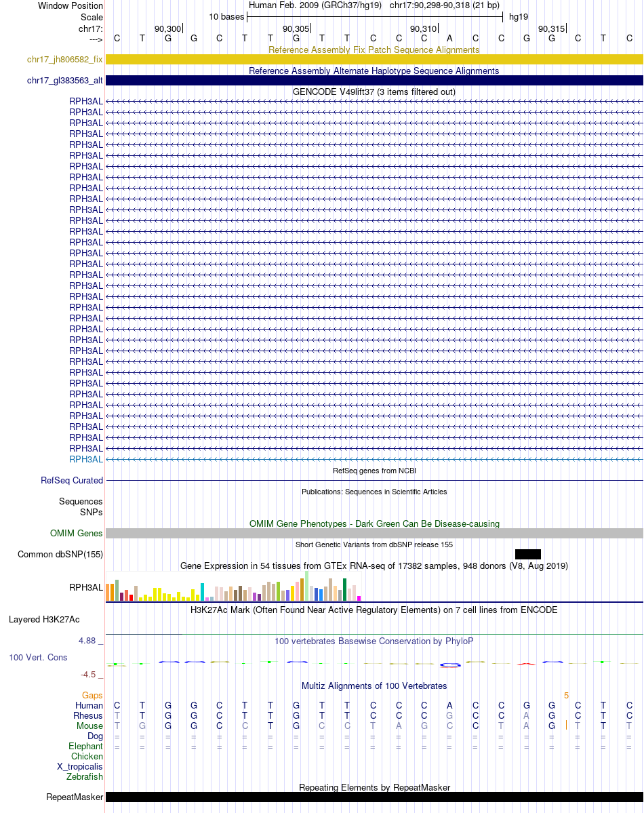Image resolution: width=644 pixels, height=813 pixels.
Task: Click the orange 5 gap count
Action: click(566, 695)
